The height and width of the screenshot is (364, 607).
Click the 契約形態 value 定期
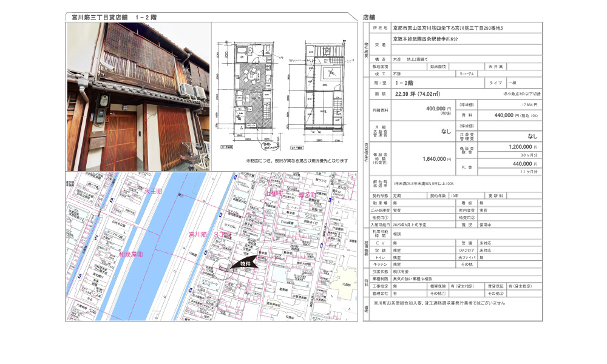click(397, 196)
